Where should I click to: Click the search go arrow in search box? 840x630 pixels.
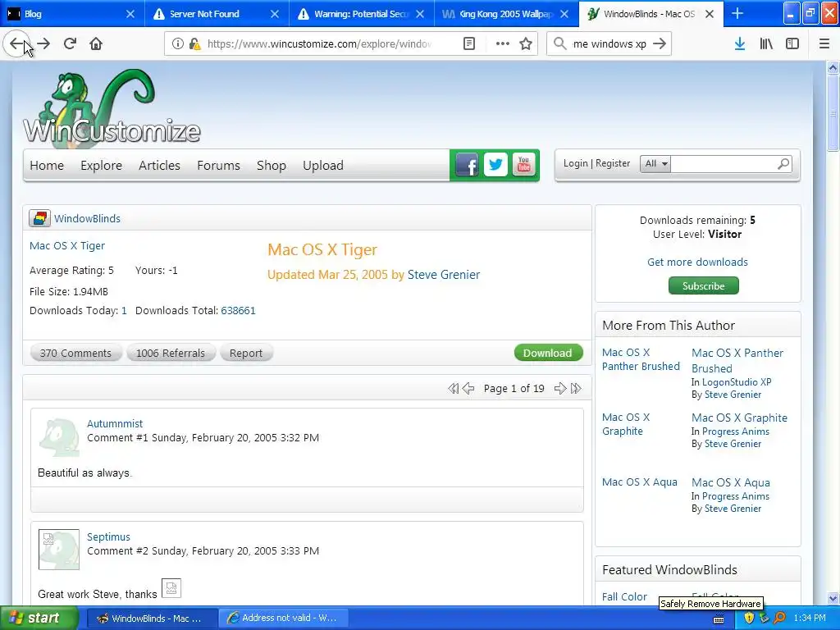[660, 43]
